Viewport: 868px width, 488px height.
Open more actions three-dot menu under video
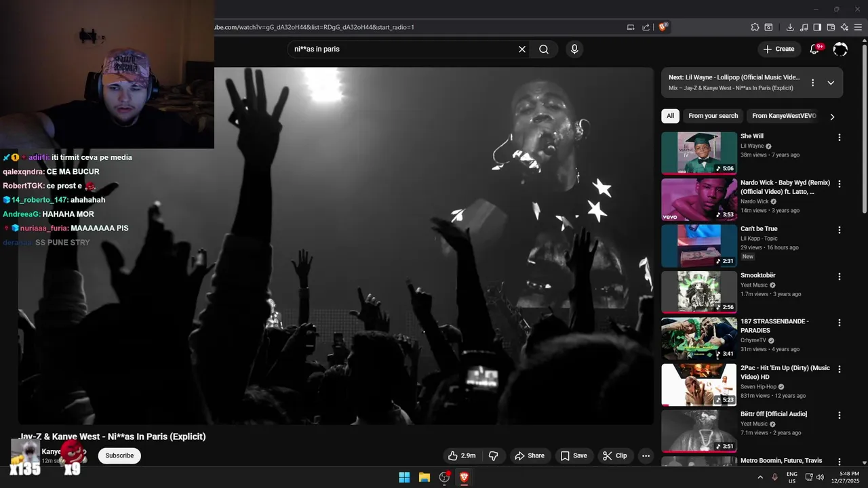click(x=646, y=455)
